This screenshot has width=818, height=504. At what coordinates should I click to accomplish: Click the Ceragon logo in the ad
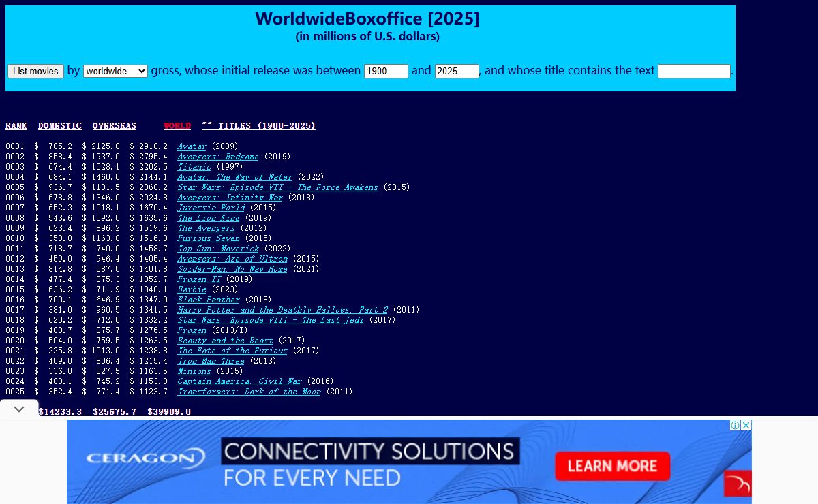[x=146, y=458]
